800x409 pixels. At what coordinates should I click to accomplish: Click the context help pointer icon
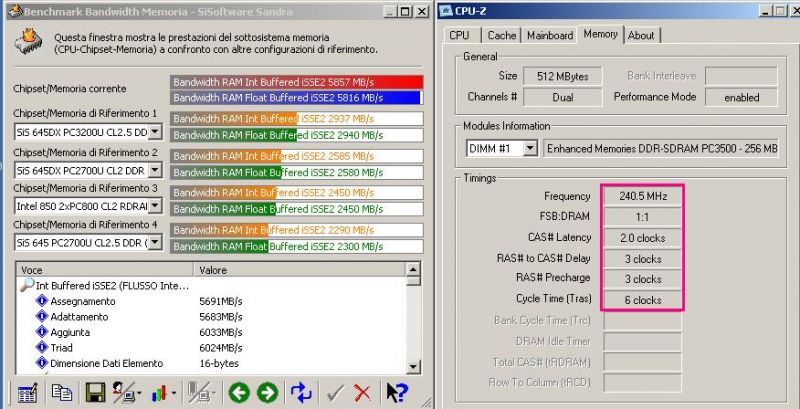[x=396, y=393]
